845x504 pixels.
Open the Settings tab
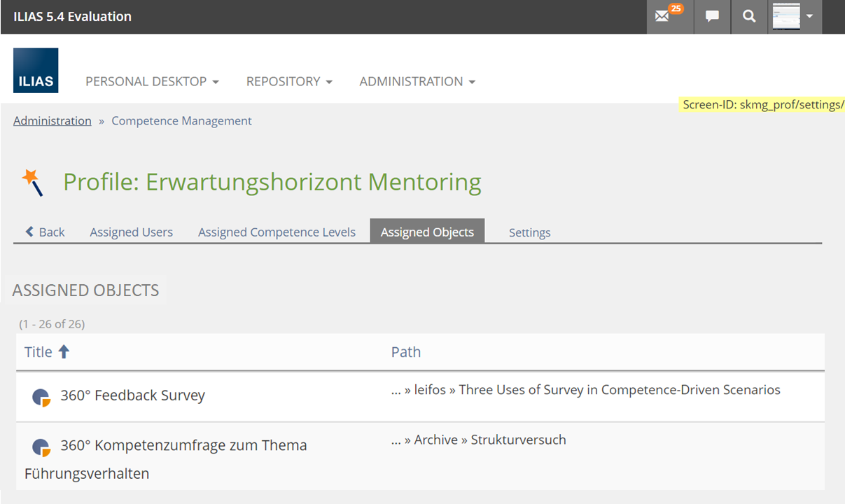[529, 232]
